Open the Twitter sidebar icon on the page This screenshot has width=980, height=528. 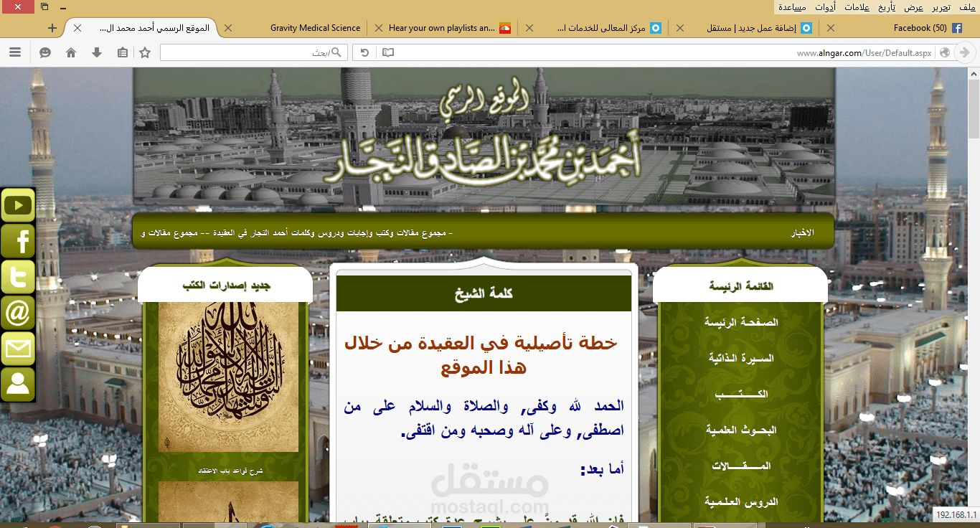(18, 278)
